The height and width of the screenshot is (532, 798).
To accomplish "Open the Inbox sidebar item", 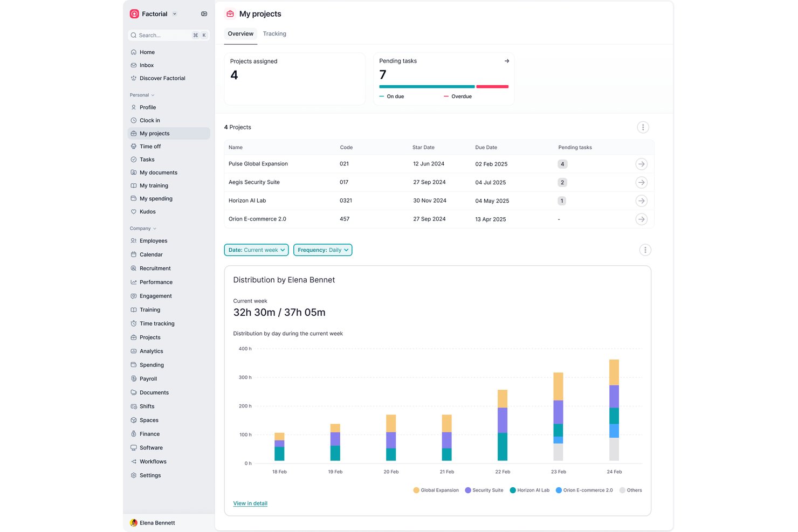I will 169,65.
